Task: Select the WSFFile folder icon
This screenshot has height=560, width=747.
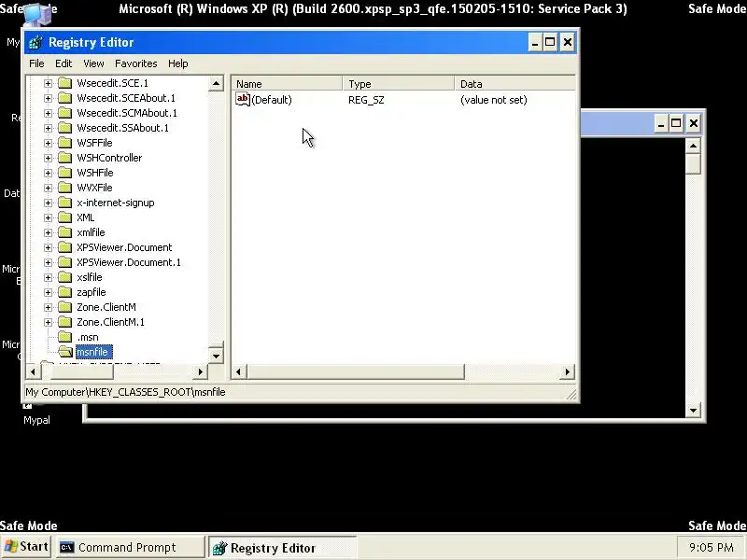Action: click(x=64, y=143)
